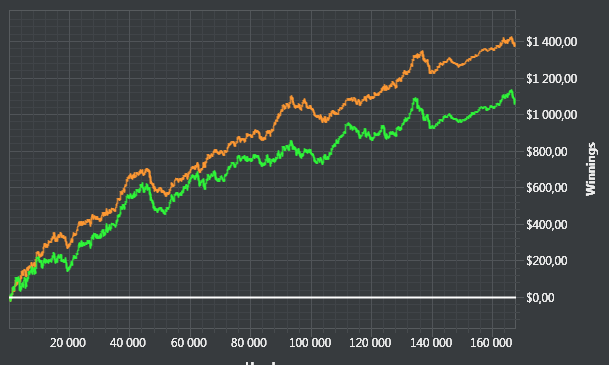This screenshot has height=365, width=609.
Task: Click the white zero baseline
Action: 263,298
